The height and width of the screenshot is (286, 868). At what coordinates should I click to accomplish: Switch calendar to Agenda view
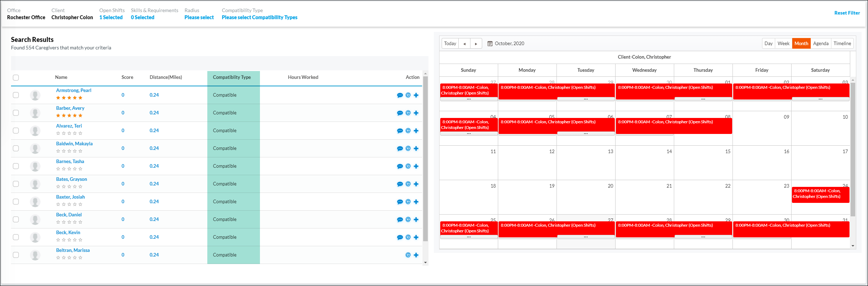820,43
